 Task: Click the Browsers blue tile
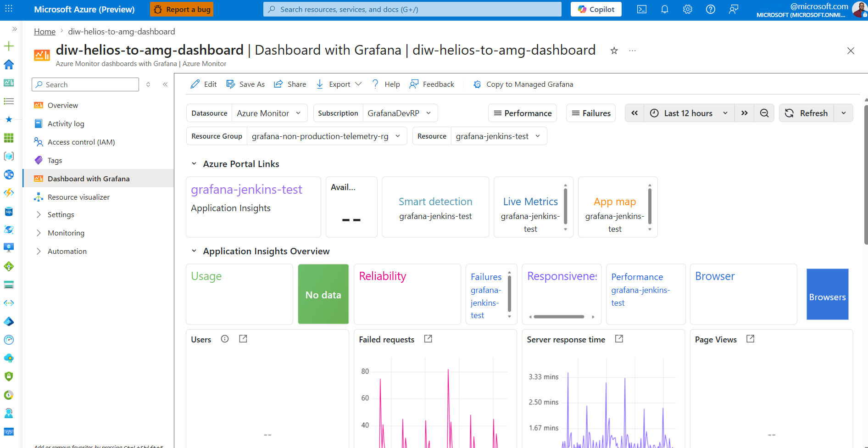(x=827, y=294)
